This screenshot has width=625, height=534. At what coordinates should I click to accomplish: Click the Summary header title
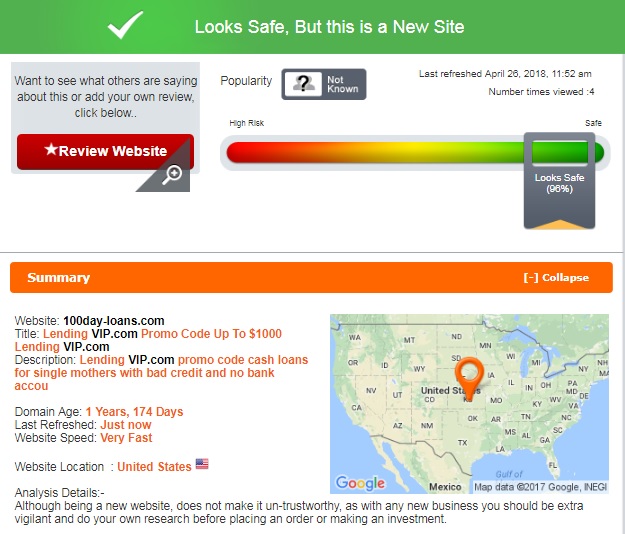tap(59, 278)
